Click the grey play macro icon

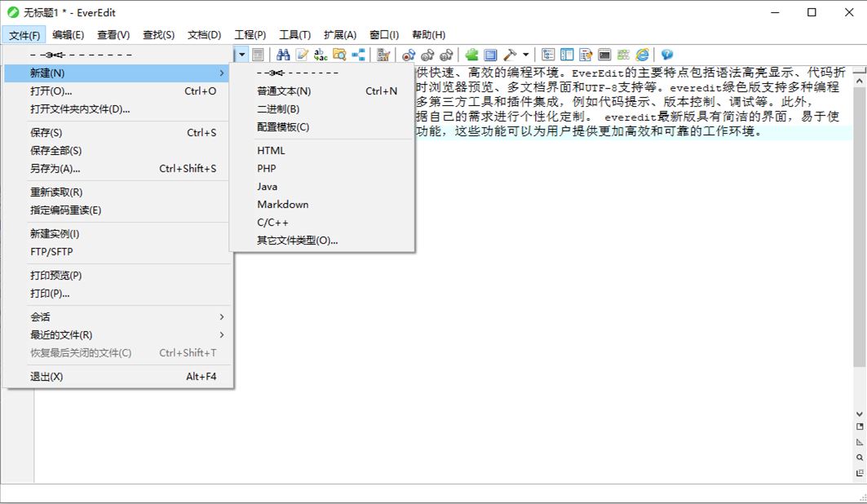[427, 55]
